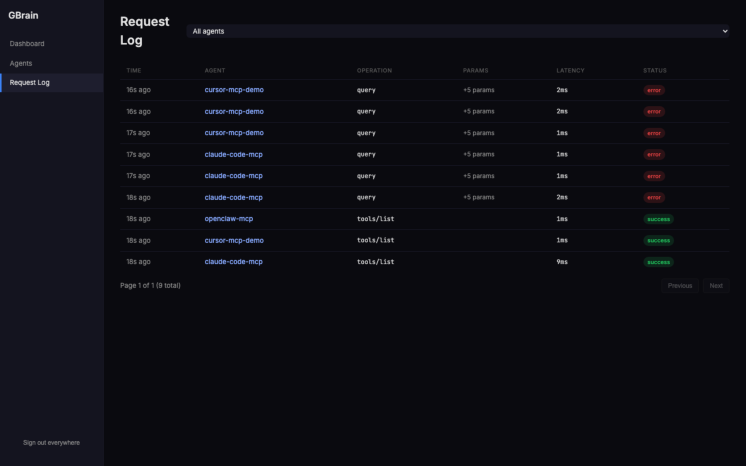This screenshot has width=746, height=466.
Task: Click the TIME column header
Action: (134, 70)
